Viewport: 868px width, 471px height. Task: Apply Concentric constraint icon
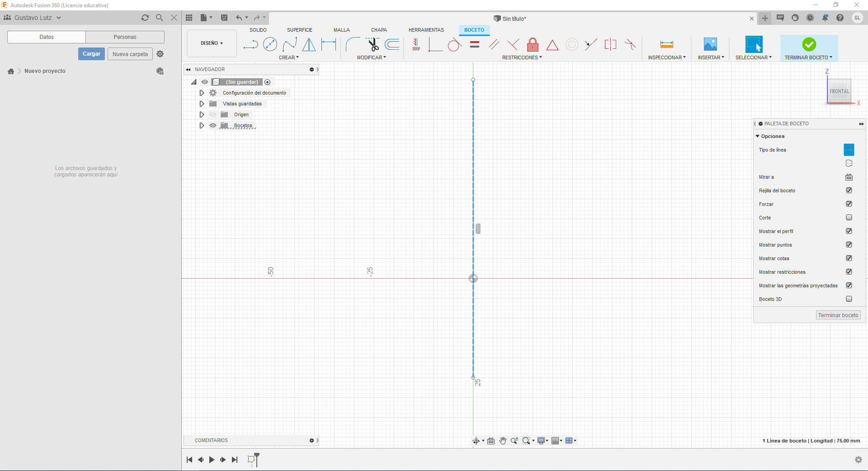(x=572, y=44)
